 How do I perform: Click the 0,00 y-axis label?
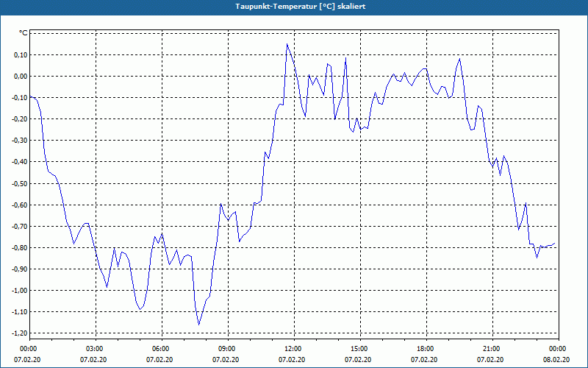pyautogui.click(x=21, y=77)
